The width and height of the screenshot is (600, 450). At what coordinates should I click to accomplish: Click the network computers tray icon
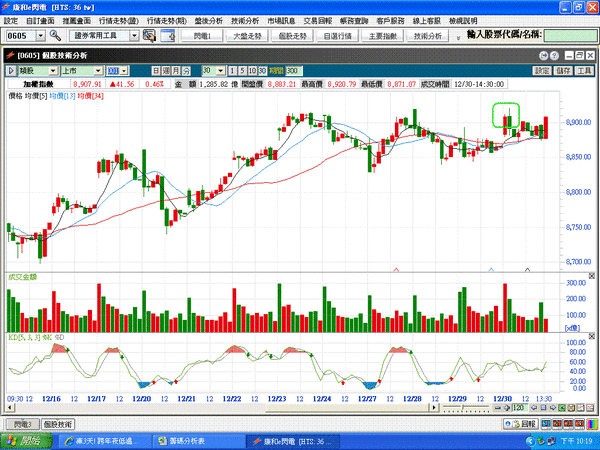(551, 441)
